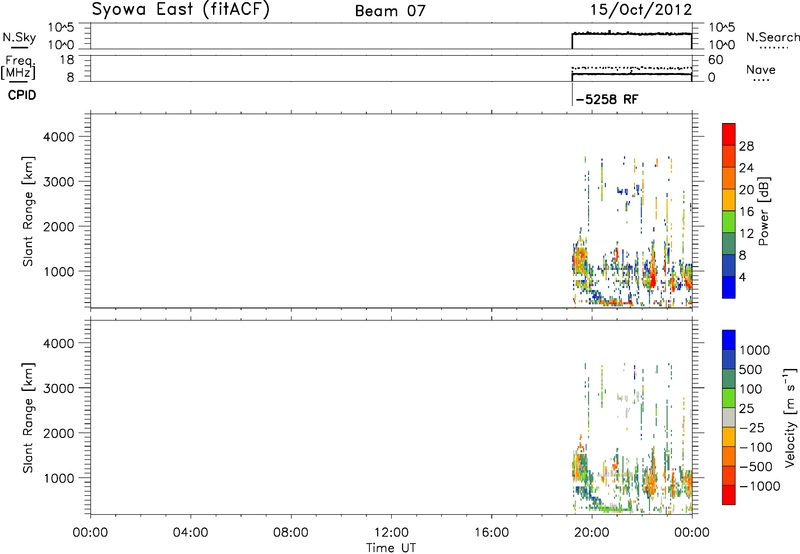800x554 pixels.
Task: Click the noise trace in the N.Sky panel
Action: pyautogui.click(x=632, y=34)
